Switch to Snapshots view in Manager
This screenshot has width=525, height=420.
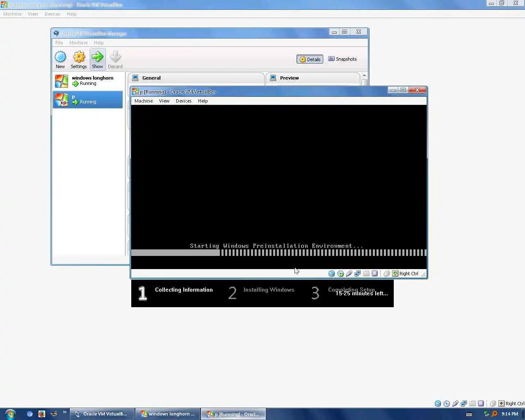tap(342, 59)
